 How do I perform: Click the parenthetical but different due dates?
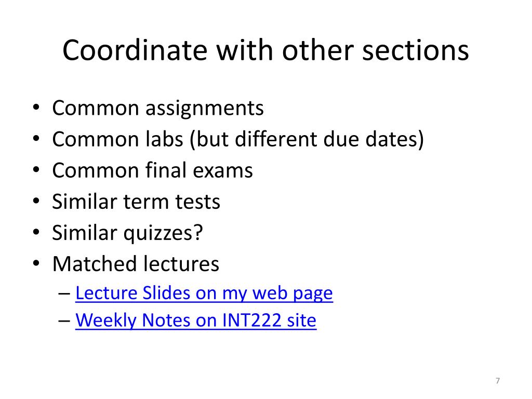coord(307,139)
